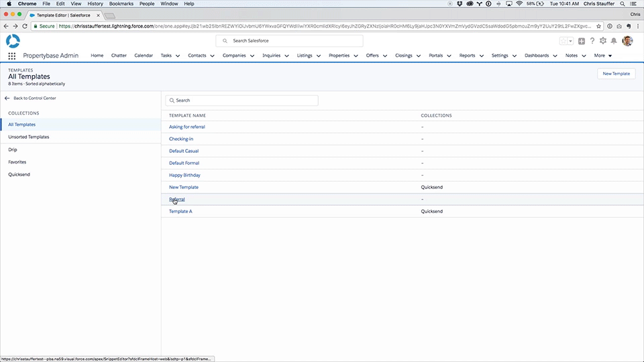
Task: Open the More navigation dropdown
Action: [603, 56]
